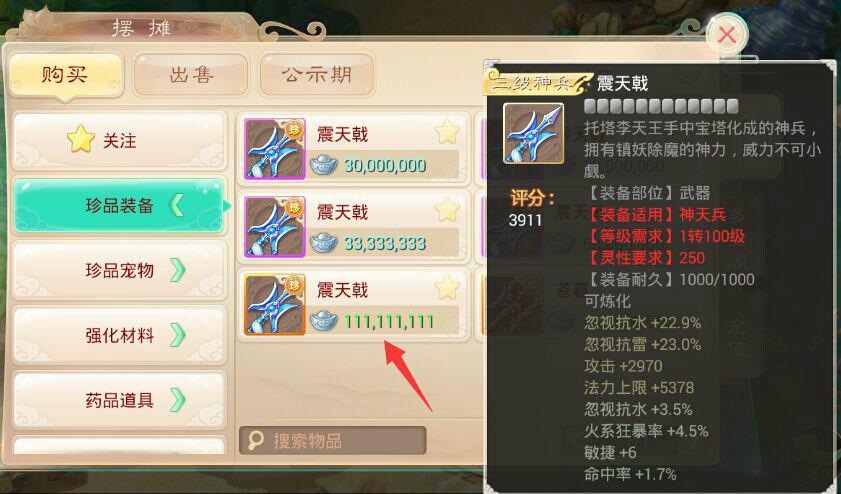
Task: Expand the 强化材料 category arrow
Action: coord(178,335)
